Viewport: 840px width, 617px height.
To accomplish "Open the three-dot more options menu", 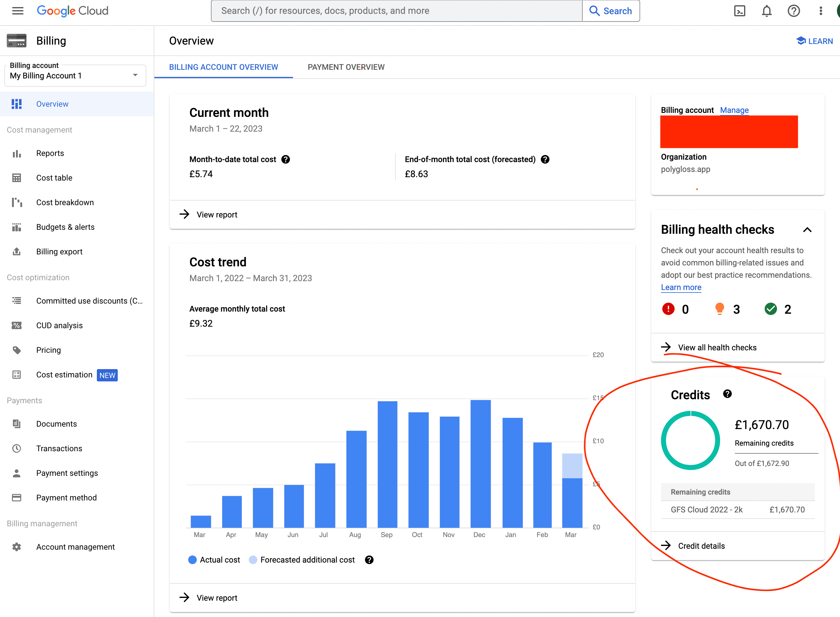I will point(821,11).
